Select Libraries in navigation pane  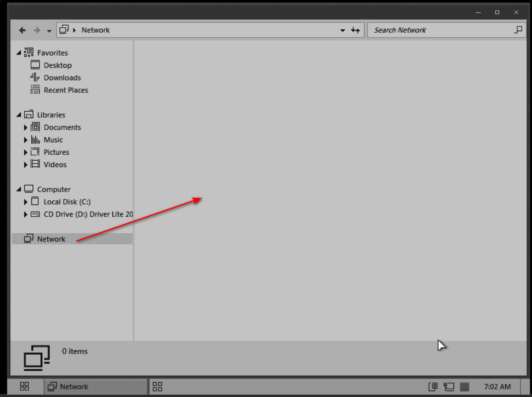51,115
